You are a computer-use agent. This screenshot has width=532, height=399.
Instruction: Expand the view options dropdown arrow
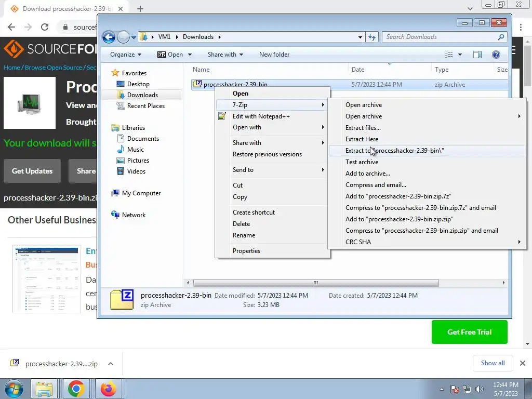pos(460,55)
